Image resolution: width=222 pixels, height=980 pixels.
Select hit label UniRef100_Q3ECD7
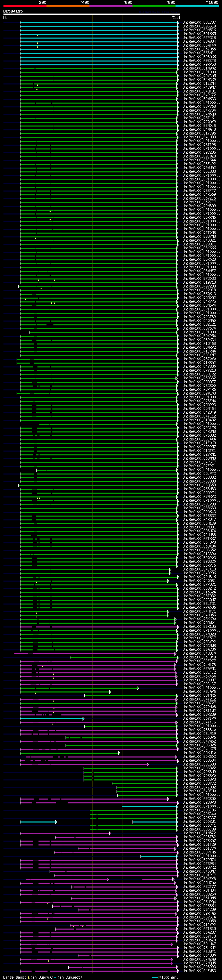click(199, 23)
